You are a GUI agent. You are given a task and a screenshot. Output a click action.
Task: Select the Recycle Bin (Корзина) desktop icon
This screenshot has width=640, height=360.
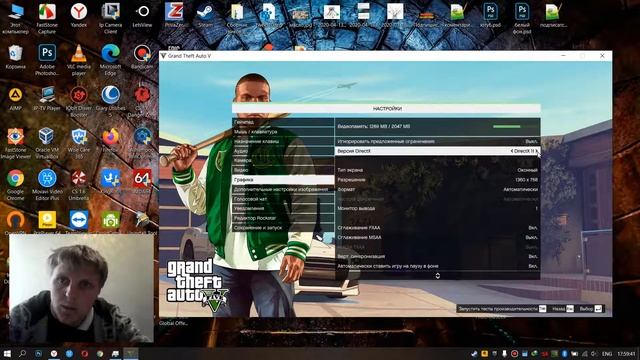pyautogui.click(x=16, y=57)
